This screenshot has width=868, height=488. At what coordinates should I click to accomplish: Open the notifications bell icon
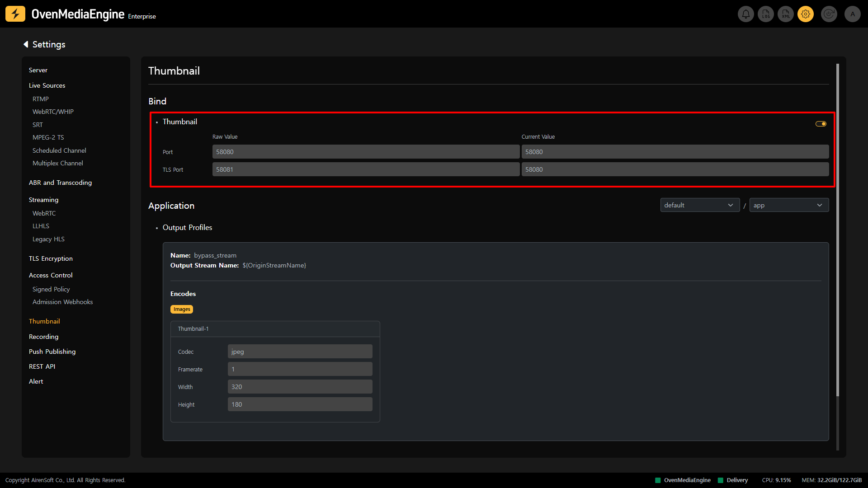746,14
